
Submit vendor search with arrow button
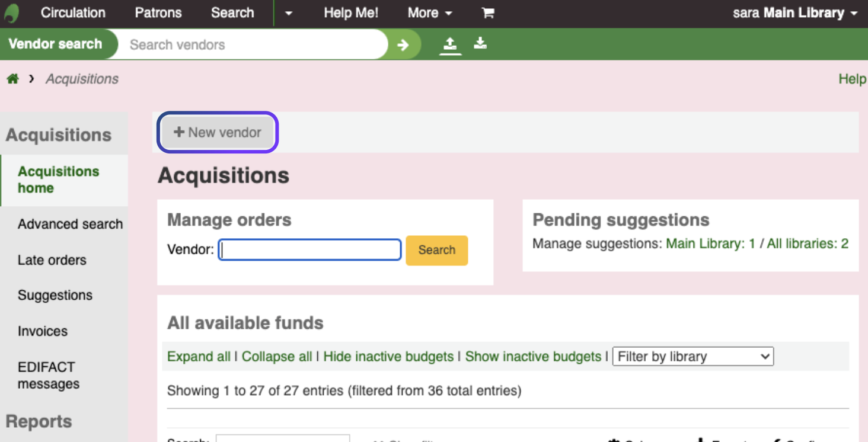click(403, 45)
